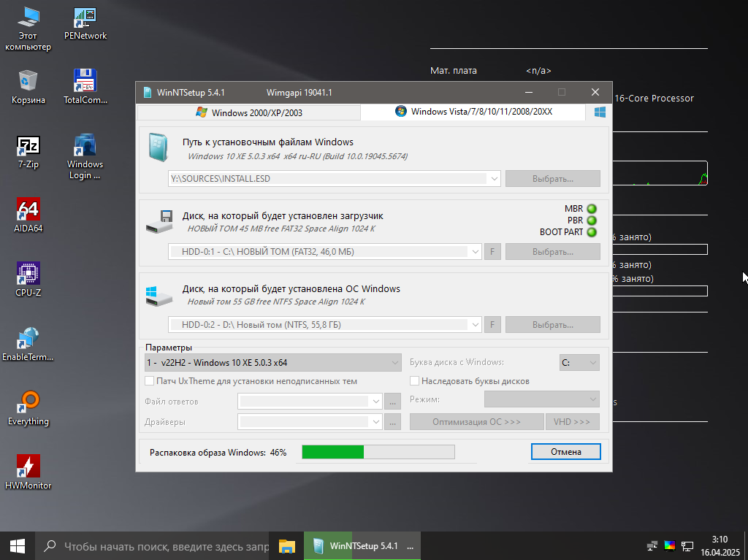The height and width of the screenshot is (560, 748).
Task: Click the AIDA64 desktop icon
Action: point(28,215)
